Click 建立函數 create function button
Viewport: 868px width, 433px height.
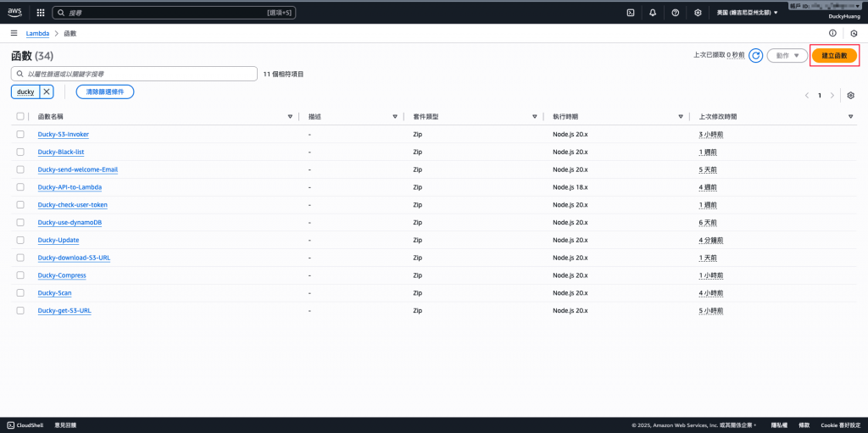[834, 55]
